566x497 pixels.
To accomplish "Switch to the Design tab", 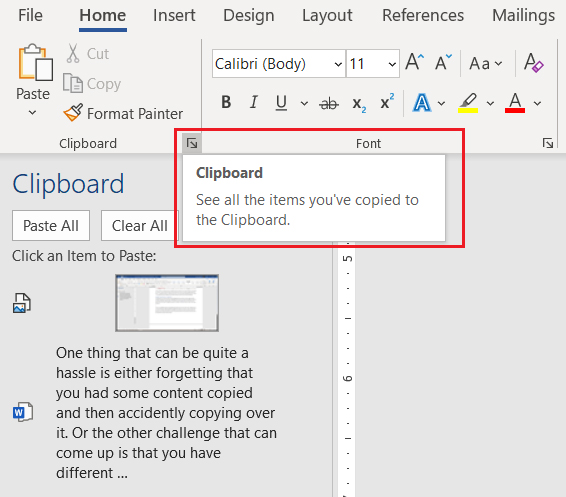I will pyautogui.click(x=249, y=16).
